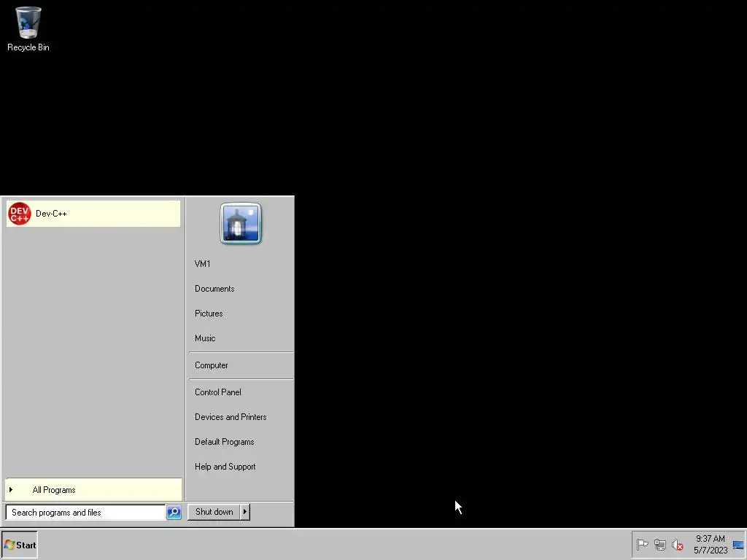
Task: Open Action Center flag tray icon
Action: [642, 544]
